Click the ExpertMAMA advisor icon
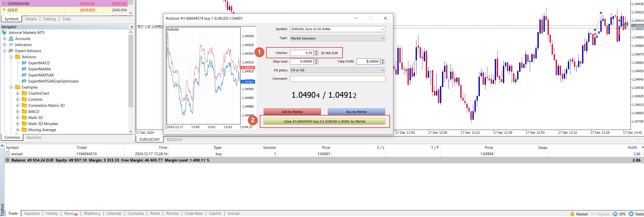The image size is (644, 217). (24, 69)
